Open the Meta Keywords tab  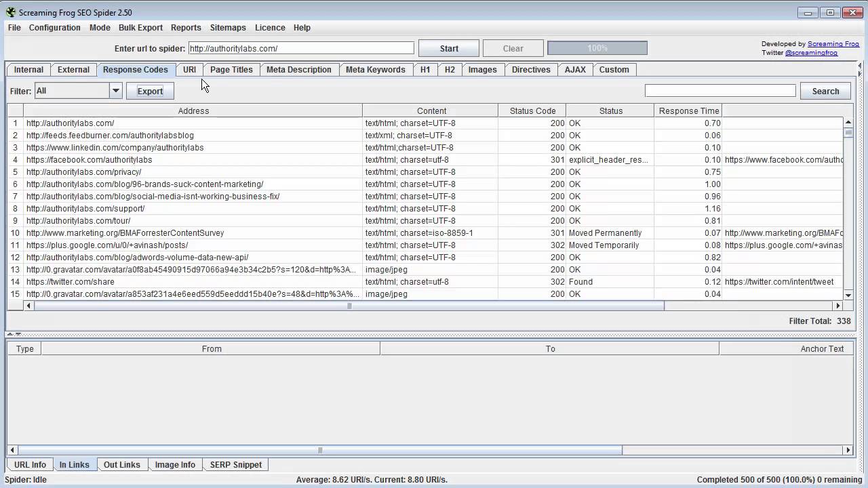point(376,70)
